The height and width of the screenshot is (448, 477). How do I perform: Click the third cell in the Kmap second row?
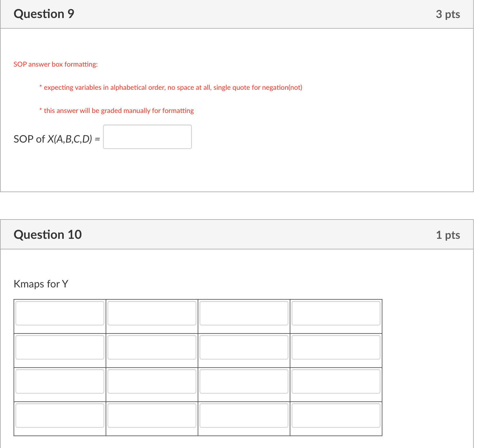pos(244,347)
